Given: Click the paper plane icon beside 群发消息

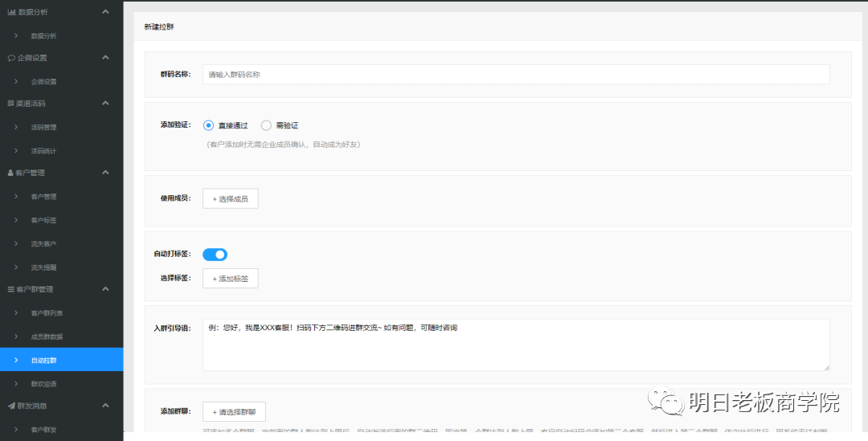Looking at the screenshot, I should pyautogui.click(x=11, y=406).
